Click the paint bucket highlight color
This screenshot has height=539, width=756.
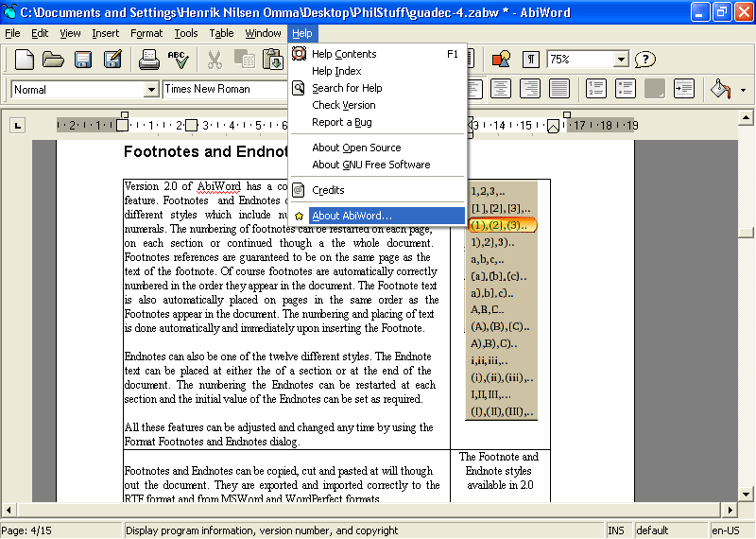tap(721, 89)
